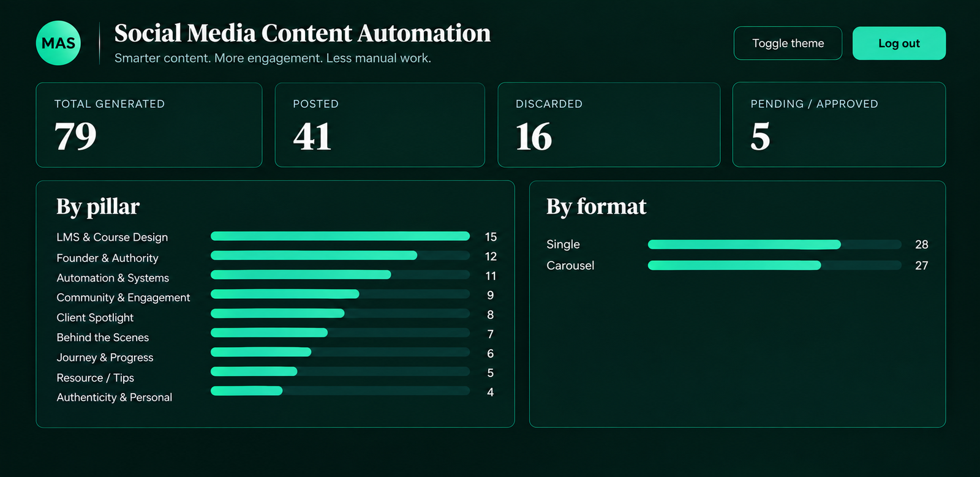The image size is (980, 477).
Task: Click the Automation & Systems progress bar
Action: coord(340,274)
